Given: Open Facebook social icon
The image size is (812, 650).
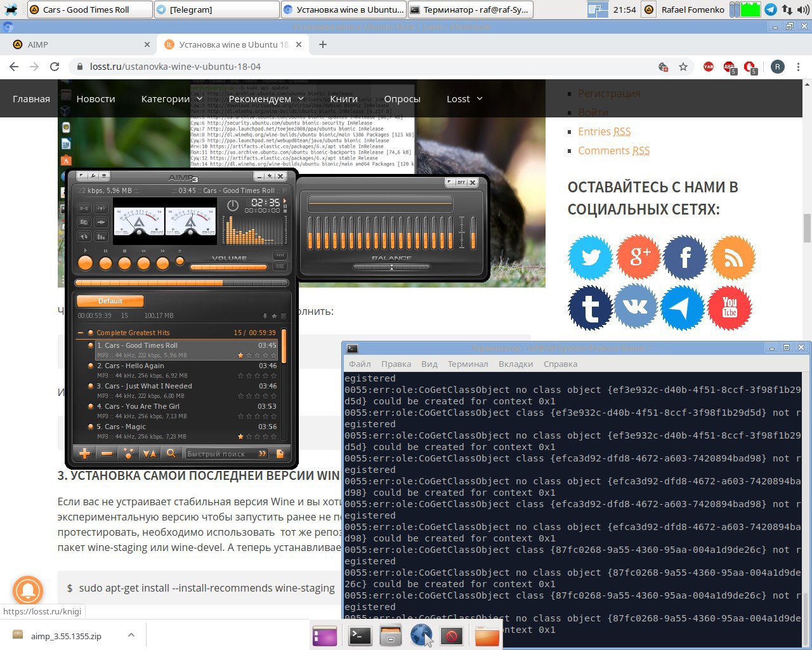Looking at the screenshot, I should pos(685,257).
